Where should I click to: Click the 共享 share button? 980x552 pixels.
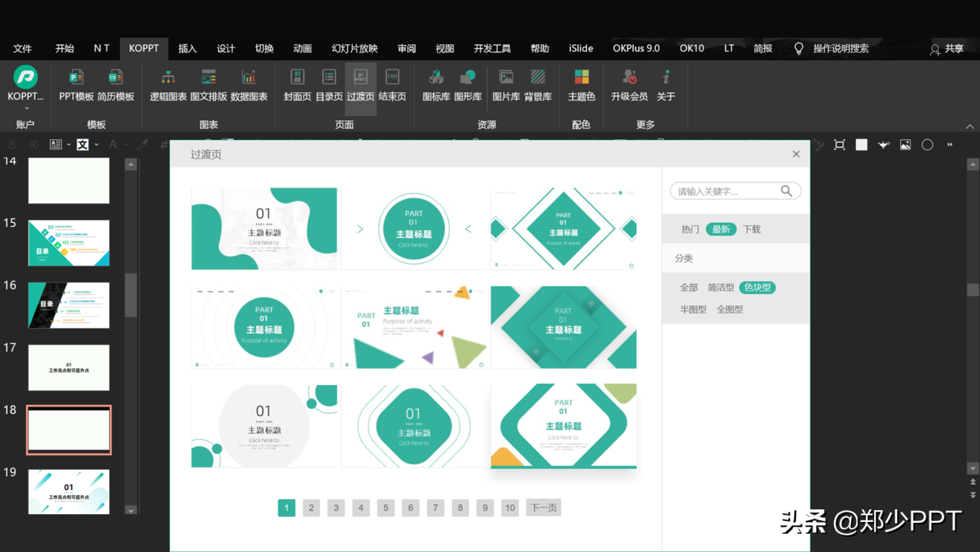point(946,49)
